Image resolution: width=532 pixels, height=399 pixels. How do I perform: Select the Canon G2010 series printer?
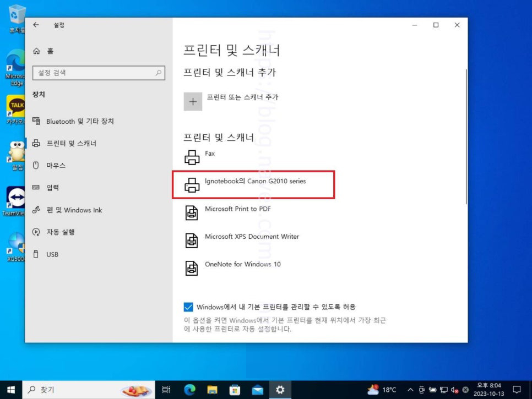(253, 185)
